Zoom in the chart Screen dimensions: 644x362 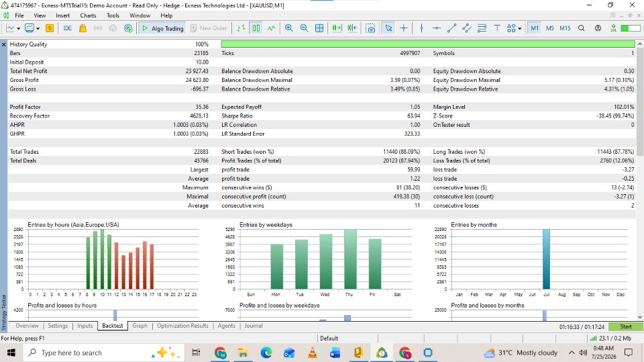pyautogui.click(x=289, y=28)
